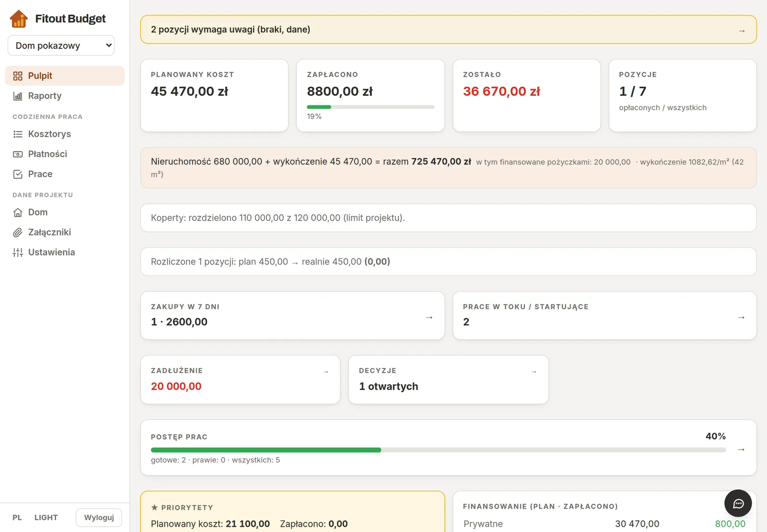Switch language via PL button
This screenshot has height=532, width=767.
coord(17,518)
